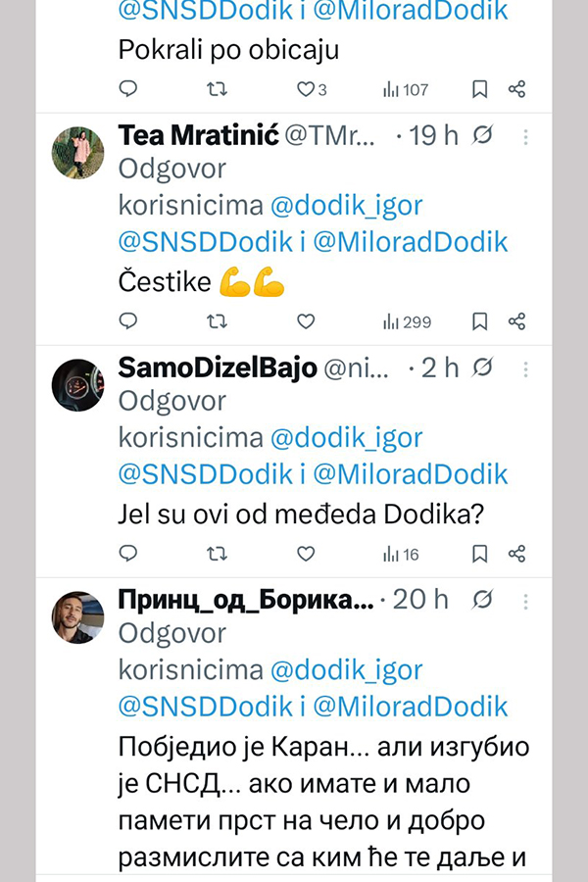Bookmark SamoDizelBajo's tweet

(480, 555)
